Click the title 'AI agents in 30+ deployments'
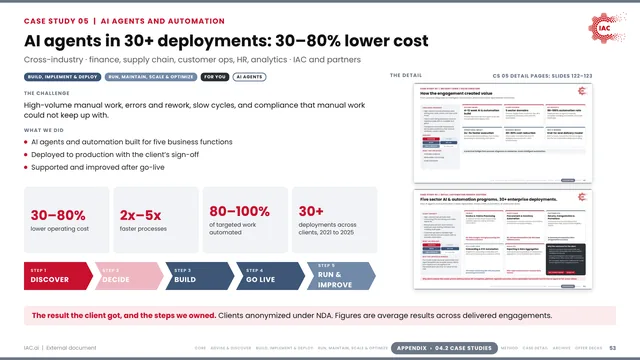640x360 pixels. tap(226, 41)
